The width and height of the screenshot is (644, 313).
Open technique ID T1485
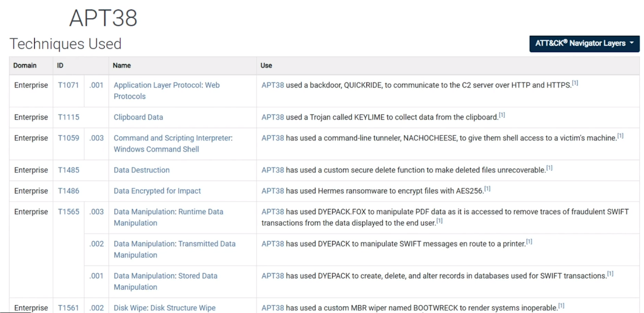(68, 170)
